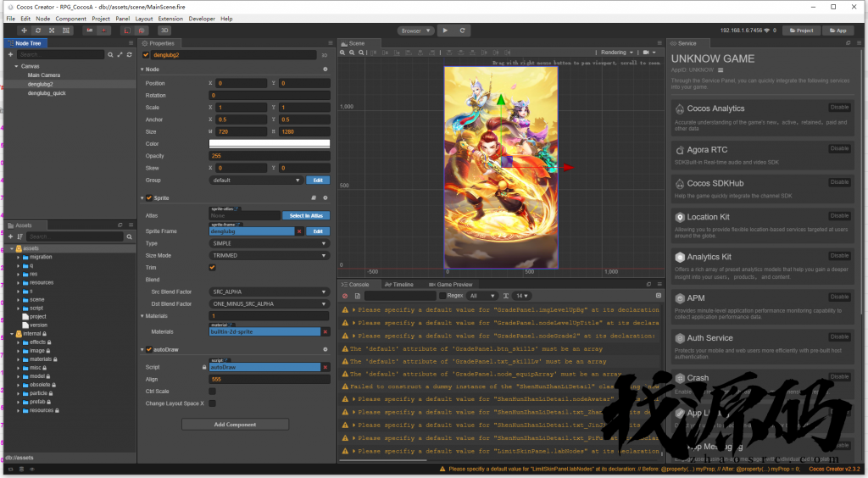Enable Regex filter in Console
The width and height of the screenshot is (868, 478).
click(442, 296)
